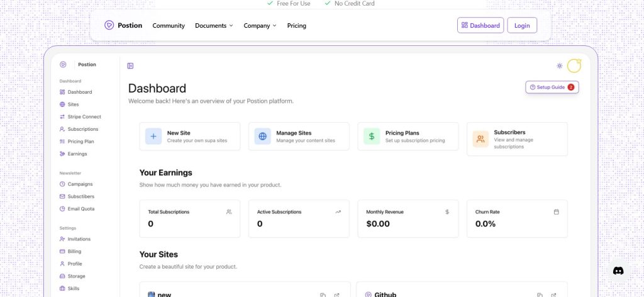Click the Monthly Revenue card

tap(408, 218)
